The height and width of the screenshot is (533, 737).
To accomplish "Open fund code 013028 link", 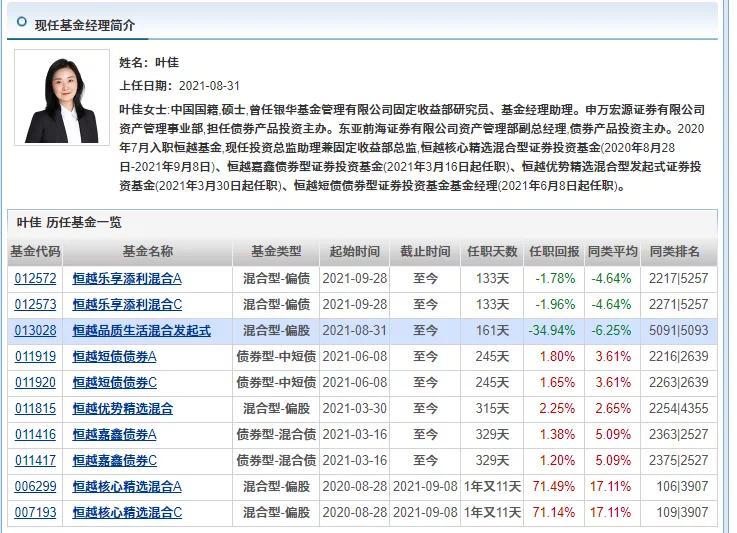I will [x=35, y=330].
